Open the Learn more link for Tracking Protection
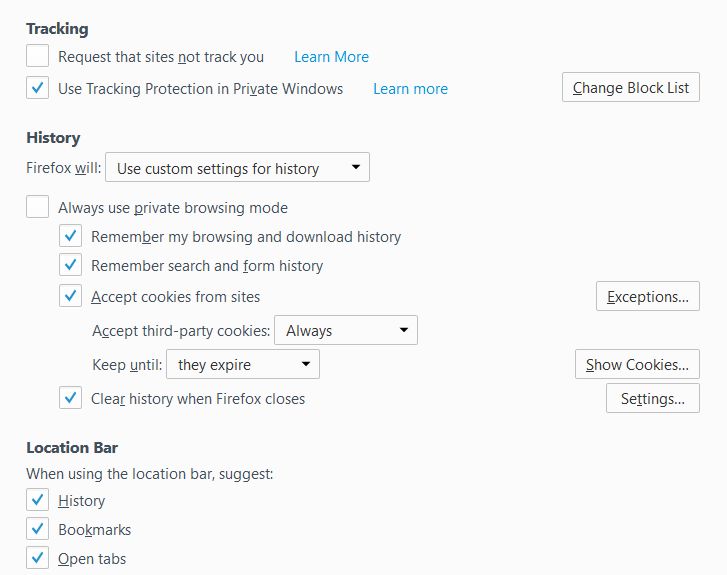The height and width of the screenshot is (575, 727). click(x=410, y=89)
